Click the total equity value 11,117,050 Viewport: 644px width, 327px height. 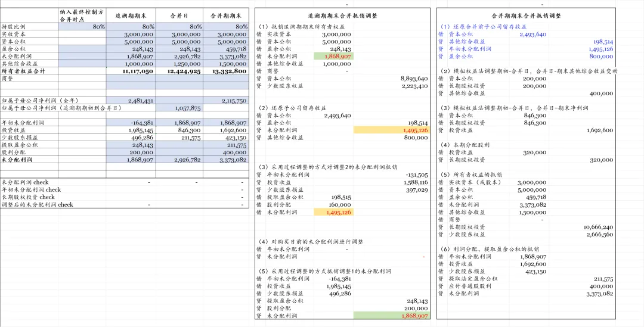click(138, 71)
